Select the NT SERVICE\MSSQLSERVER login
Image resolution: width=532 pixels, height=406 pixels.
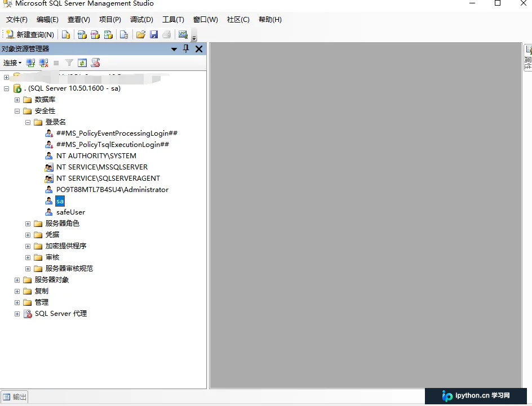(x=102, y=167)
